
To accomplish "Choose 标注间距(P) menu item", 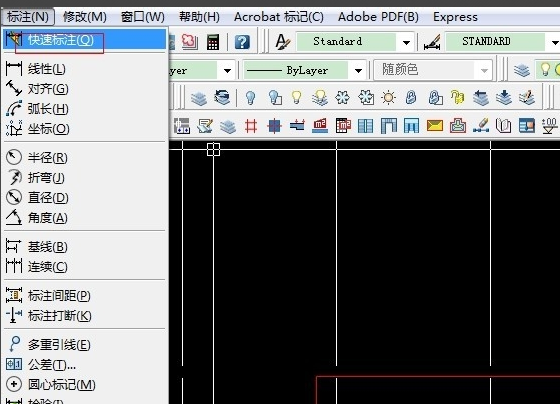I will (x=85, y=295).
